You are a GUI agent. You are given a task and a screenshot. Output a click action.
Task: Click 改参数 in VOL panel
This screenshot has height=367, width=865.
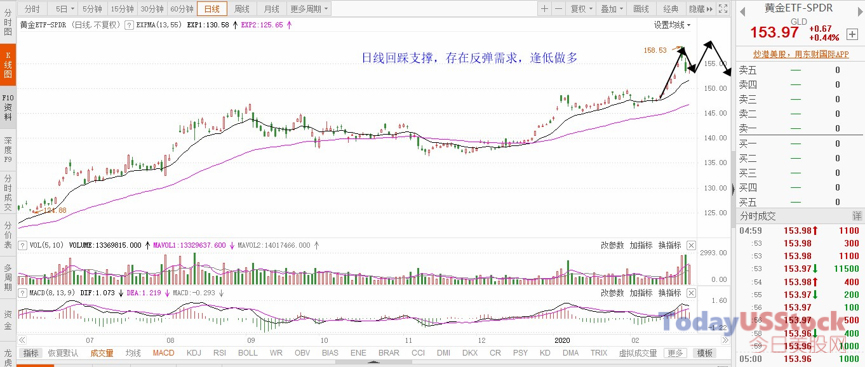(x=612, y=245)
